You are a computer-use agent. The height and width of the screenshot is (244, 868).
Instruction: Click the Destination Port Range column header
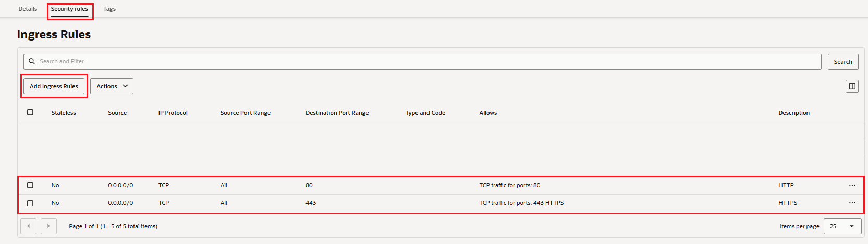[337, 113]
